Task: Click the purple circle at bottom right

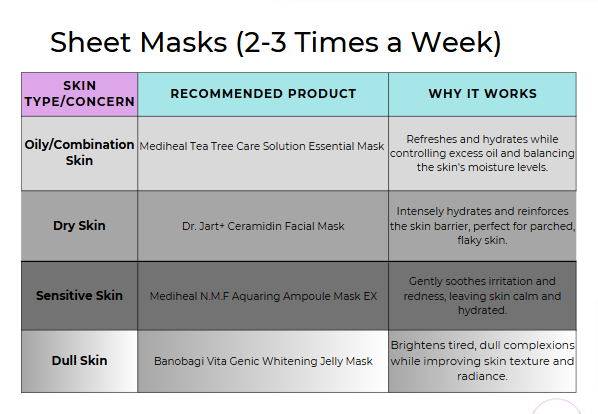Action: (556, 407)
